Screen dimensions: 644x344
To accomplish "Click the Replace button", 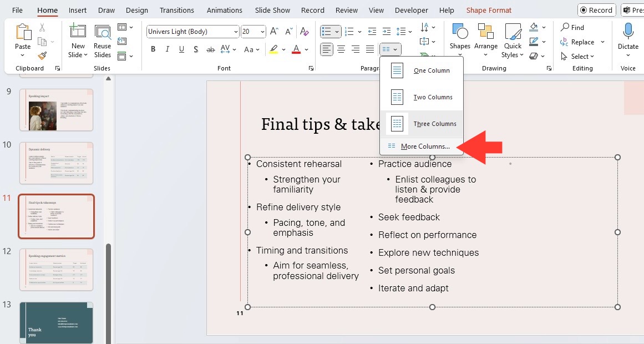I will pos(577,42).
